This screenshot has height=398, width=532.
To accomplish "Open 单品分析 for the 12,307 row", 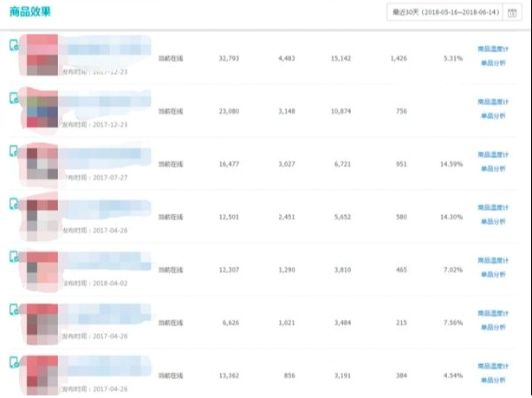I will pos(491,275).
